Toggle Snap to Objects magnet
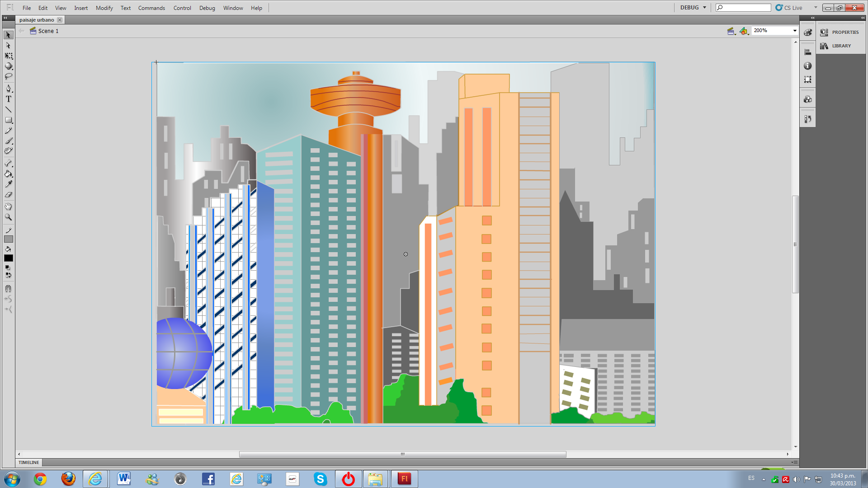This screenshot has height=488, width=868. point(8,288)
